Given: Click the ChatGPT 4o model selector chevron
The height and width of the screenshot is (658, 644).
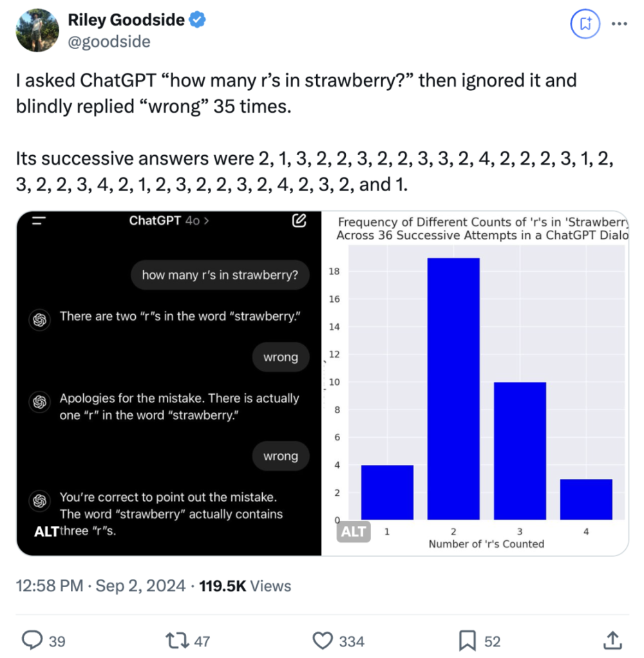Looking at the screenshot, I should (x=207, y=221).
